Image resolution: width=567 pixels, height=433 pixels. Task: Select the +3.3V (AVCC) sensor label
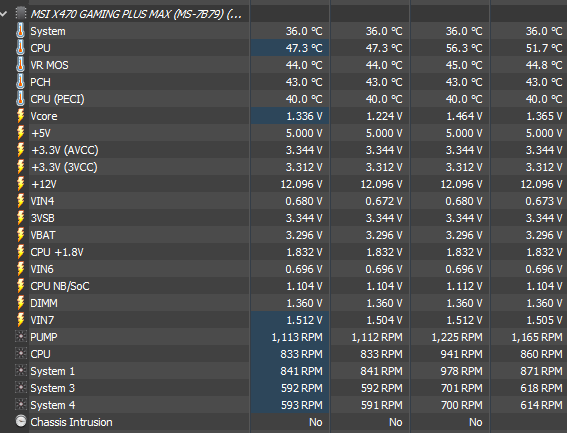tap(64, 150)
